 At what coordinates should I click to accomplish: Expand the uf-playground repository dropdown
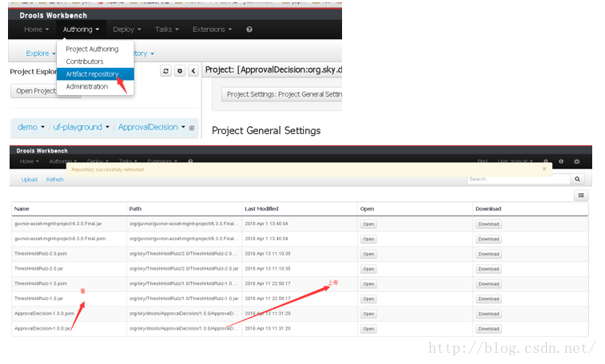(x=81, y=127)
